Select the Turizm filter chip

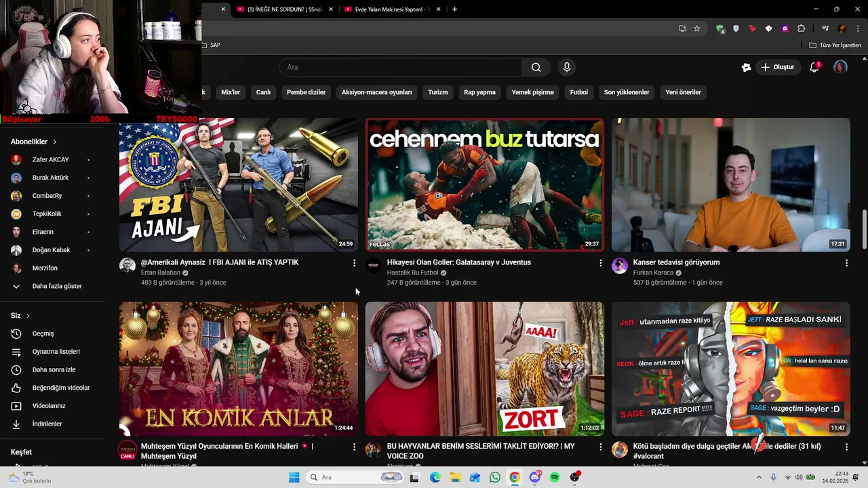point(438,92)
